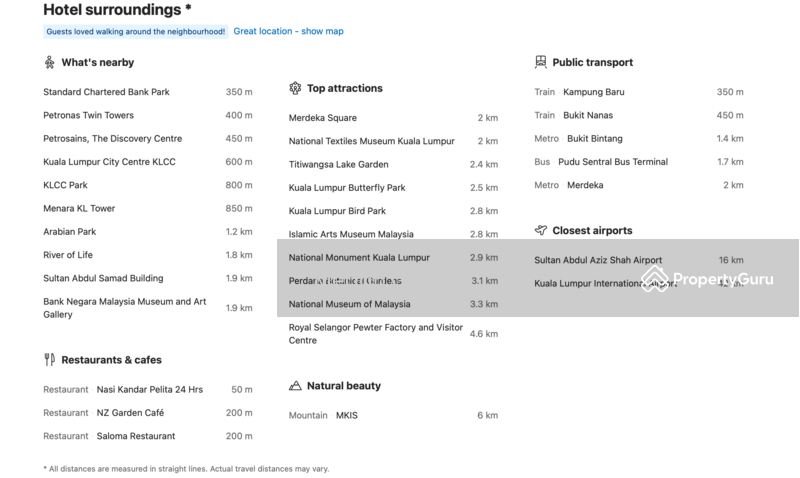Click the walking person icon beside What's nearby
The image size is (800, 478).
tap(49, 62)
